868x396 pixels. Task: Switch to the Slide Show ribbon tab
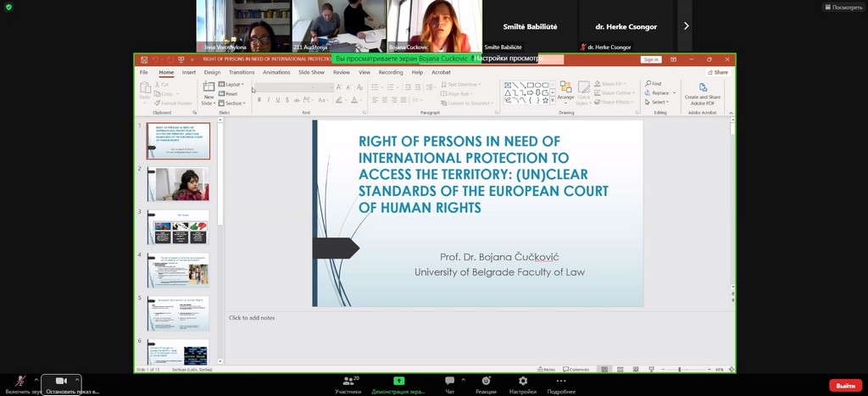point(311,73)
